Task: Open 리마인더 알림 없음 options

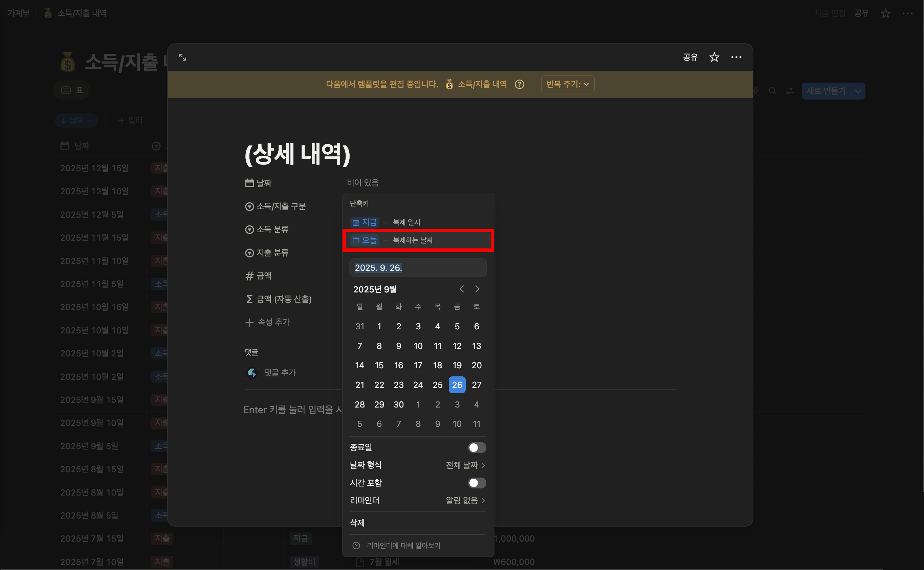Action: 465,501
